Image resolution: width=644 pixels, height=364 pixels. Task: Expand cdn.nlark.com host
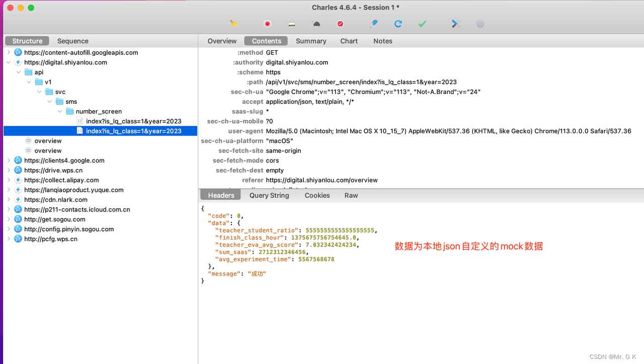pyautogui.click(x=9, y=200)
